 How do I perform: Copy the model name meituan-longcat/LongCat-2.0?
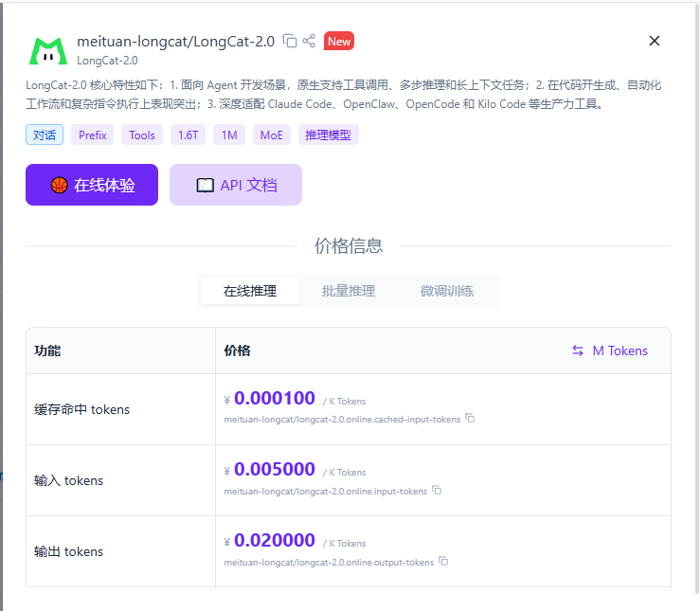pyautogui.click(x=290, y=41)
